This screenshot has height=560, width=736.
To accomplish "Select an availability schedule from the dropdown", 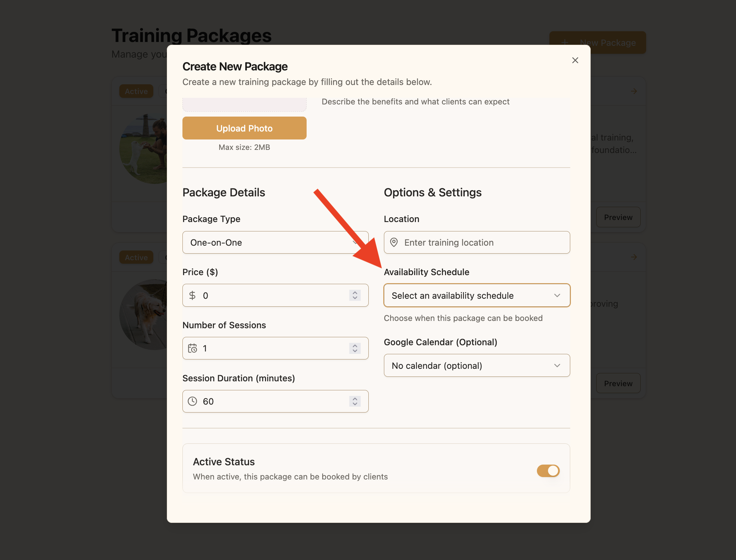I will point(477,295).
